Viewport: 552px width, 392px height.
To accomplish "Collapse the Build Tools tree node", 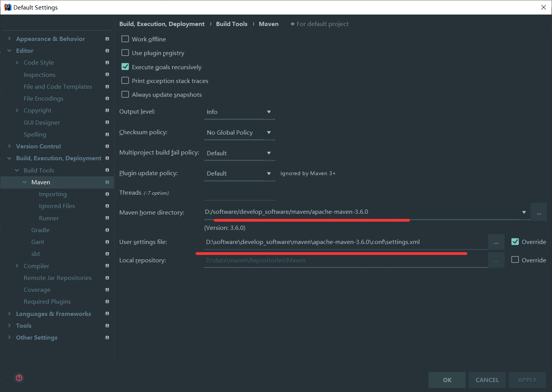I will (17, 171).
